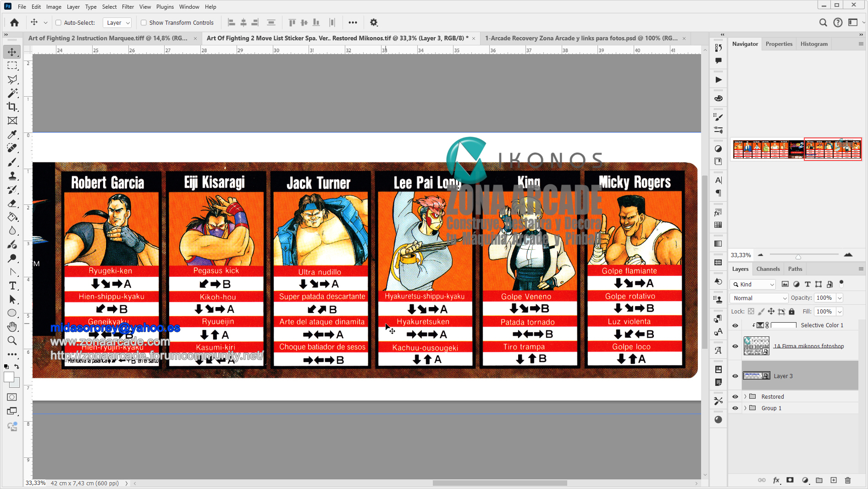Switch to the Histogram tab
The height and width of the screenshot is (489, 868).
pyautogui.click(x=814, y=44)
